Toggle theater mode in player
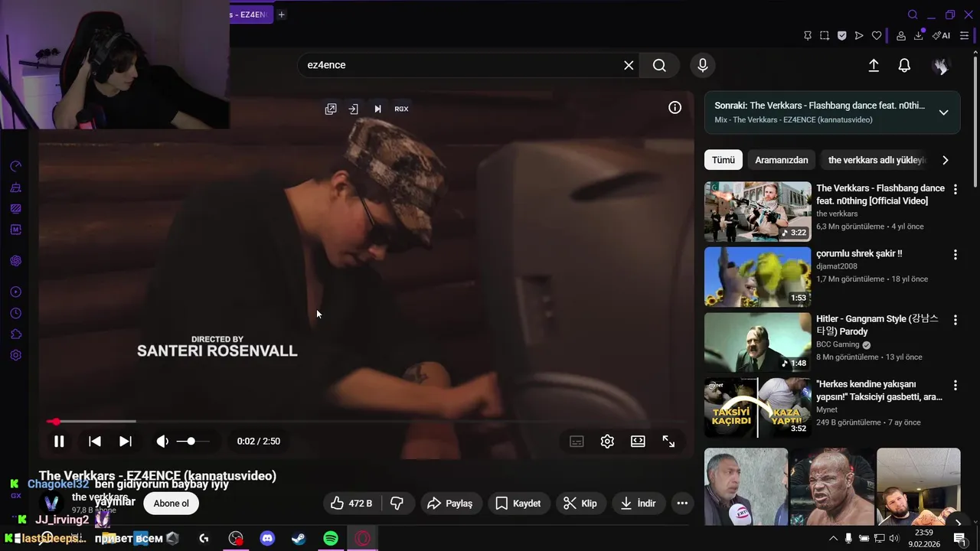The image size is (980, 551). point(638,442)
